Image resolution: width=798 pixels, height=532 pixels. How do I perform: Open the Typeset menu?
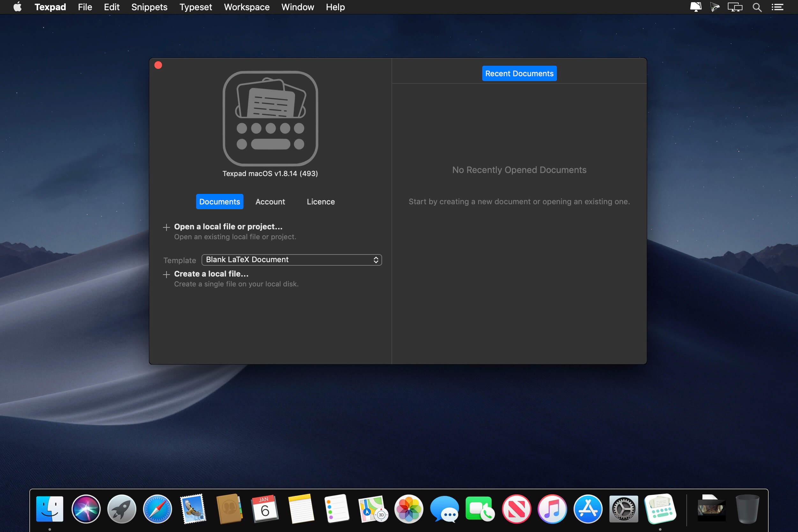click(x=195, y=7)
